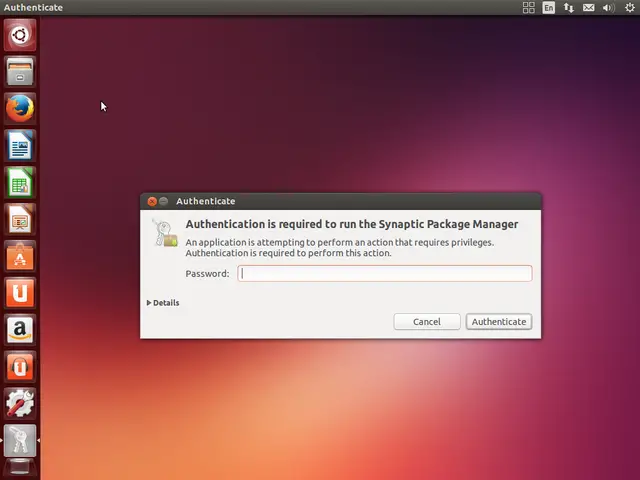Screen dimensions: 640x480
Task: Click the Authenticate button
Action: point(499,322)
